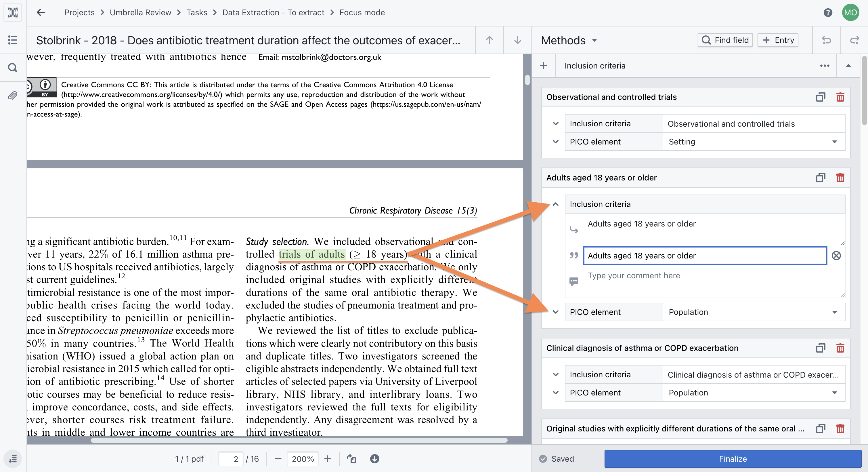Zoom out the PDF with minus
The image size is (868, 472).
[x=278, y=458]
